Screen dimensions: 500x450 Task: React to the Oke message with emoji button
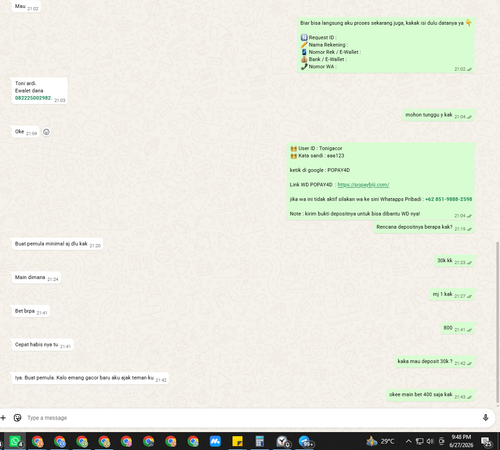click(46, 132)
